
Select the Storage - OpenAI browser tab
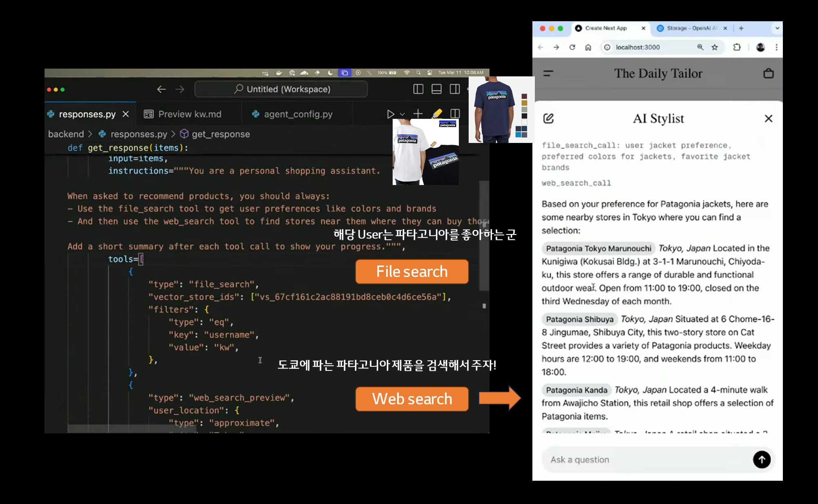pos(692,28)
